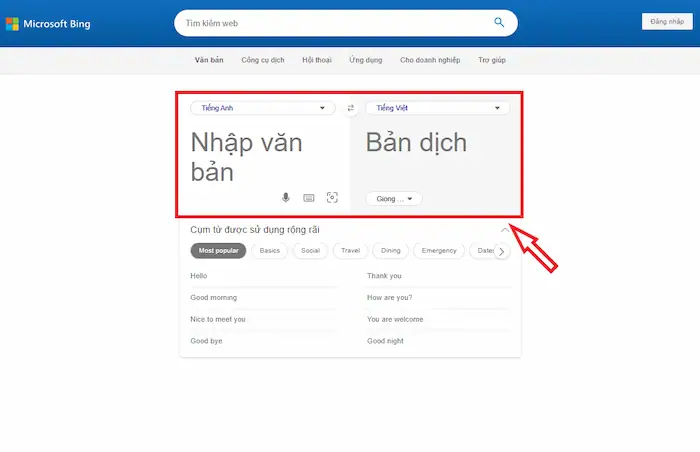Select the Basics phrase category

pos(270,251)
